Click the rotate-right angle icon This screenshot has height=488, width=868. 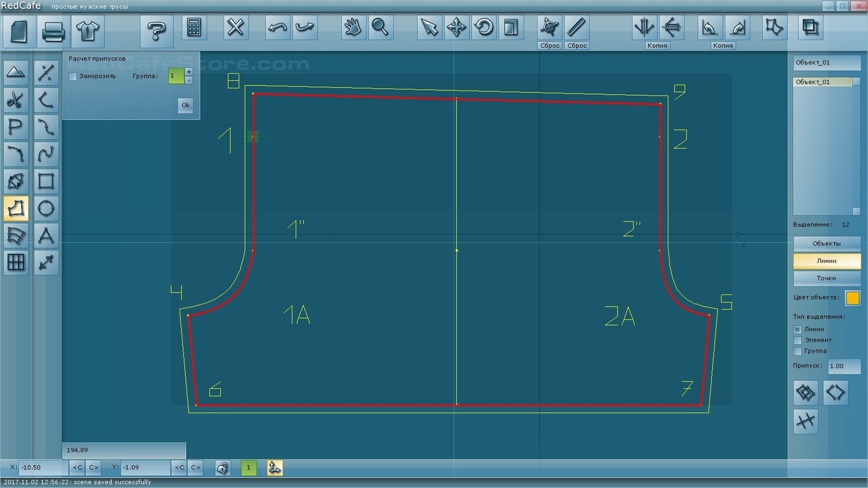[x=737, y=28]
